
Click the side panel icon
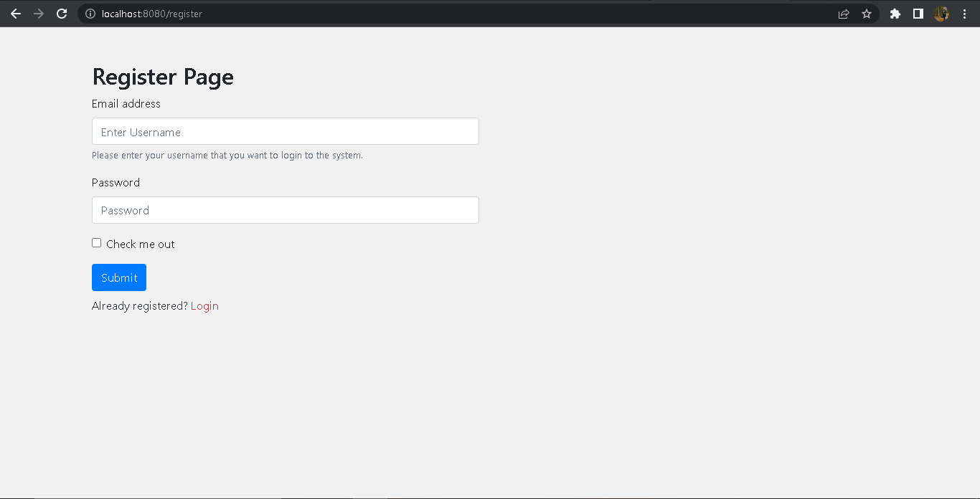[918, 13]
